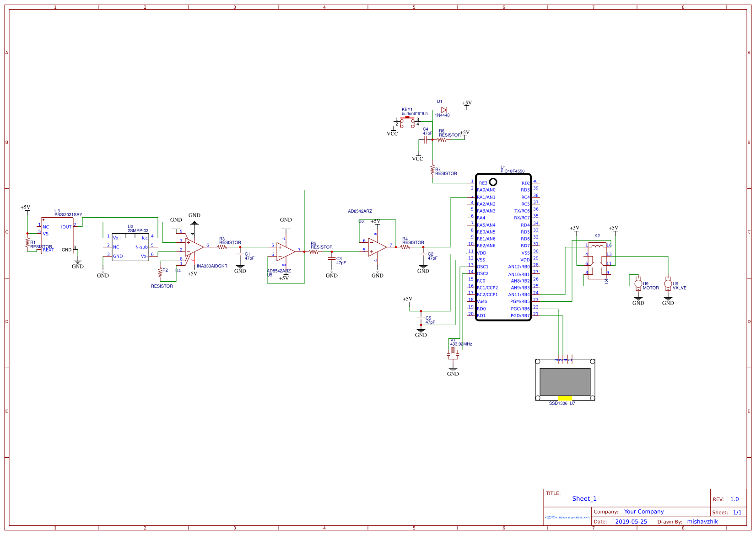The image size is (756, 535).
Task: Select the C5 capacitor symbol
Action: [x=421, y=318]
